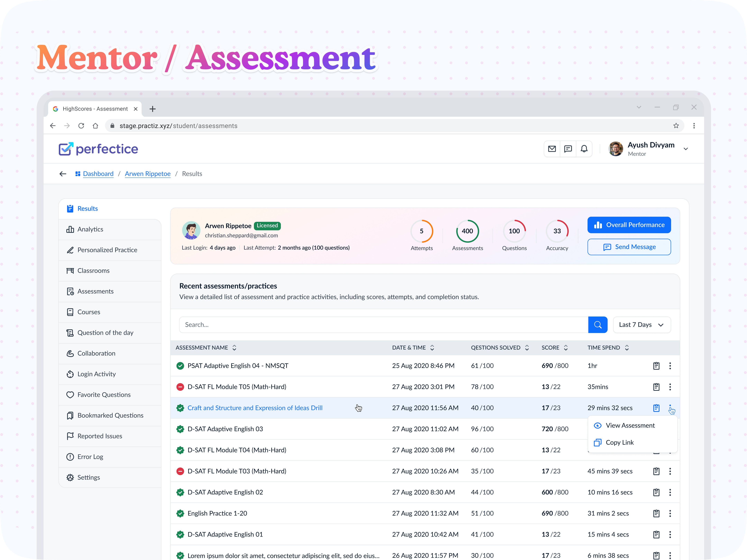The image size is (747, 560).
Task: Expand the Ayush Divyam profile menu
Action: tap(686, 149)
